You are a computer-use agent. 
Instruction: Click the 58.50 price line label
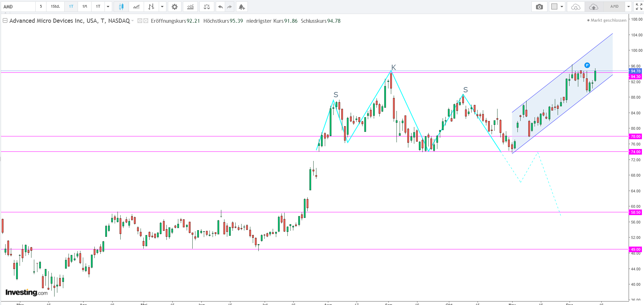(636, 212)
